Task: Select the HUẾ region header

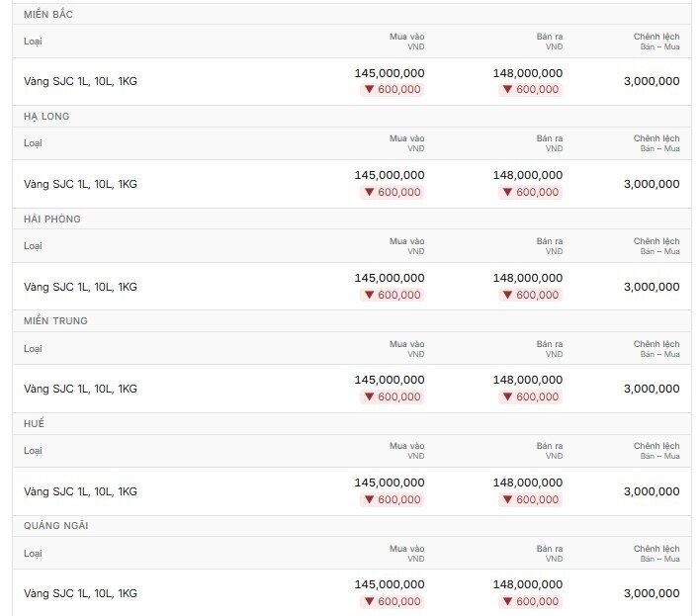Action: click(x=34, y=423)
